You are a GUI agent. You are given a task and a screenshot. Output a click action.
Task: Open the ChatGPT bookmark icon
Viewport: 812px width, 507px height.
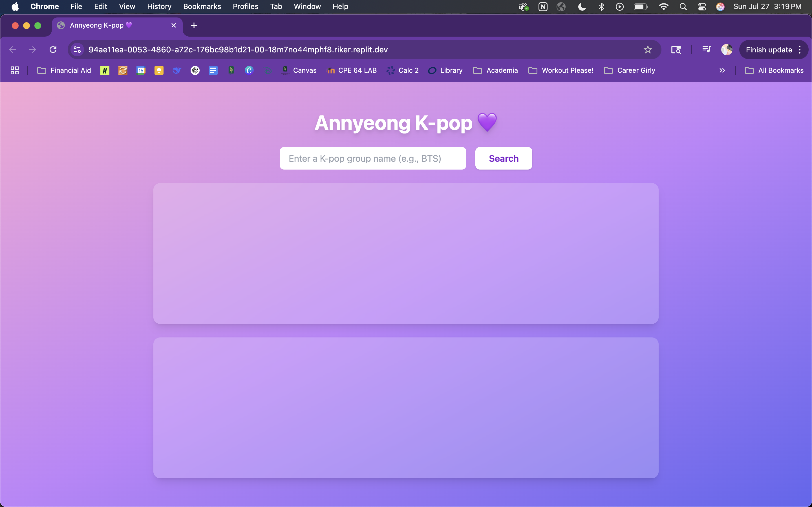click(195, 70)
